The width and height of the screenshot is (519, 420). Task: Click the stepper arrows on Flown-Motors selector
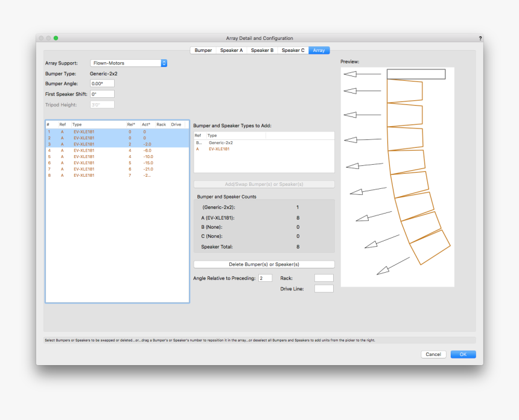tap(164, 63)
